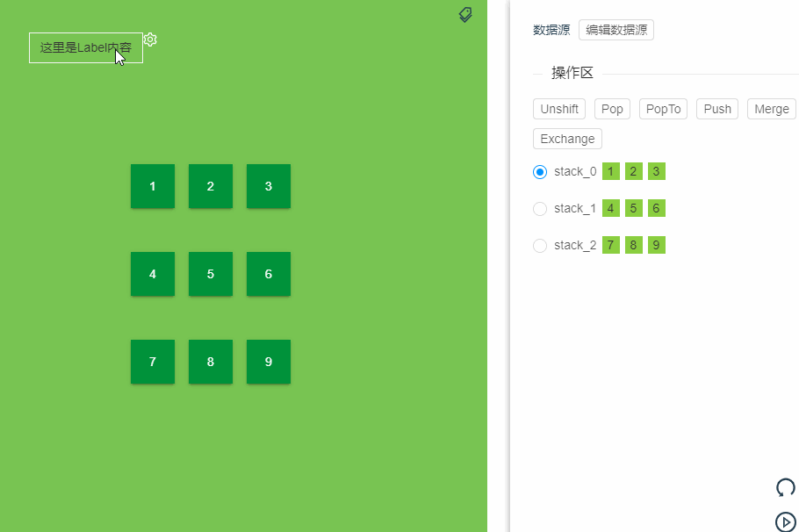Click the 这里是Label内容 label box
Viewport: 799px width, 532px height.
(x=85, y=47)
